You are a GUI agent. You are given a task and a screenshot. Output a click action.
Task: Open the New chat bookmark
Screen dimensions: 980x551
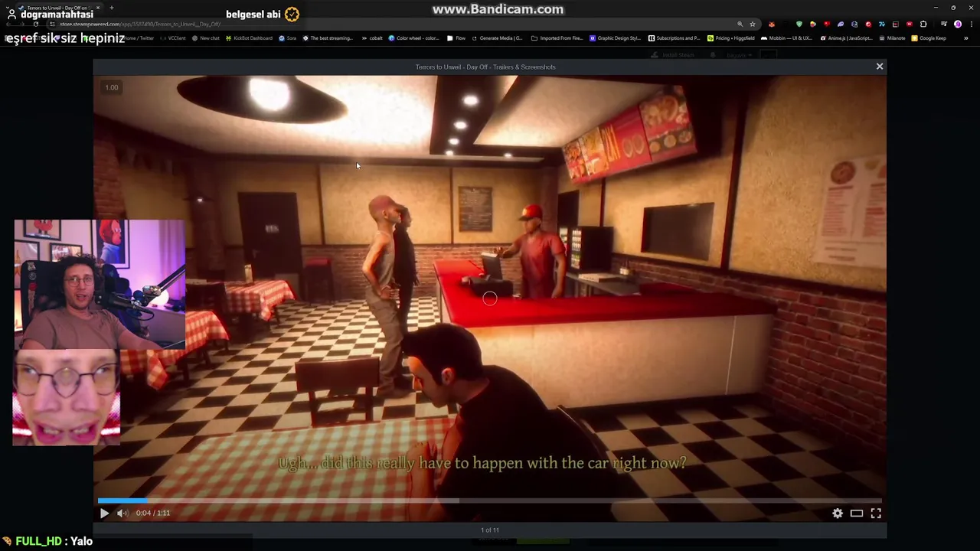[206, 38]
